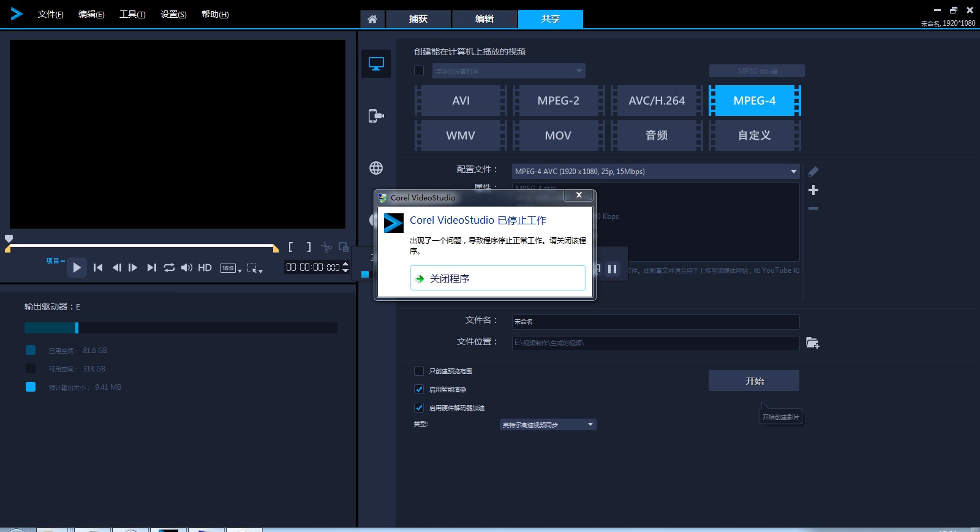The width and height of the screenshot is (980, 532).
Task: Click the mark-out bracket icon
Action: tap(309, 247)
